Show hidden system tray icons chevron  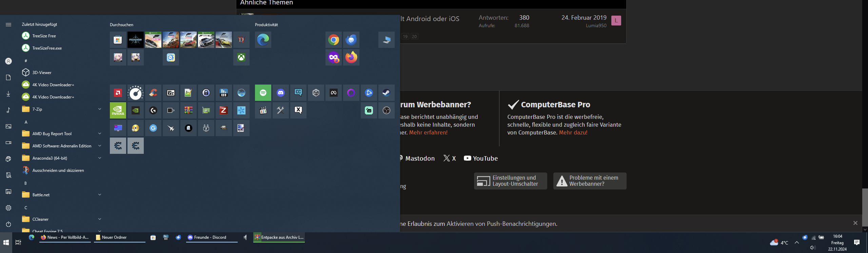click(x=796, y=242)
